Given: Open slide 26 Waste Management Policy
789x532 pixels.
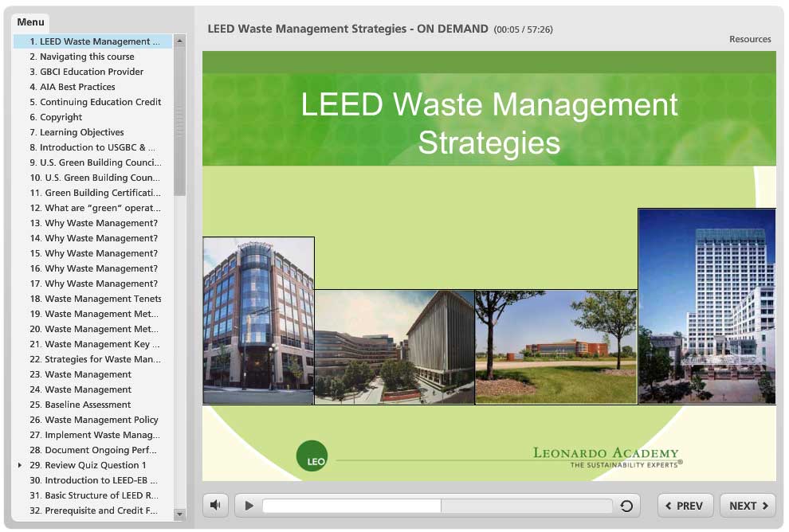Looking at the screenshot, I should pos(92,420).
